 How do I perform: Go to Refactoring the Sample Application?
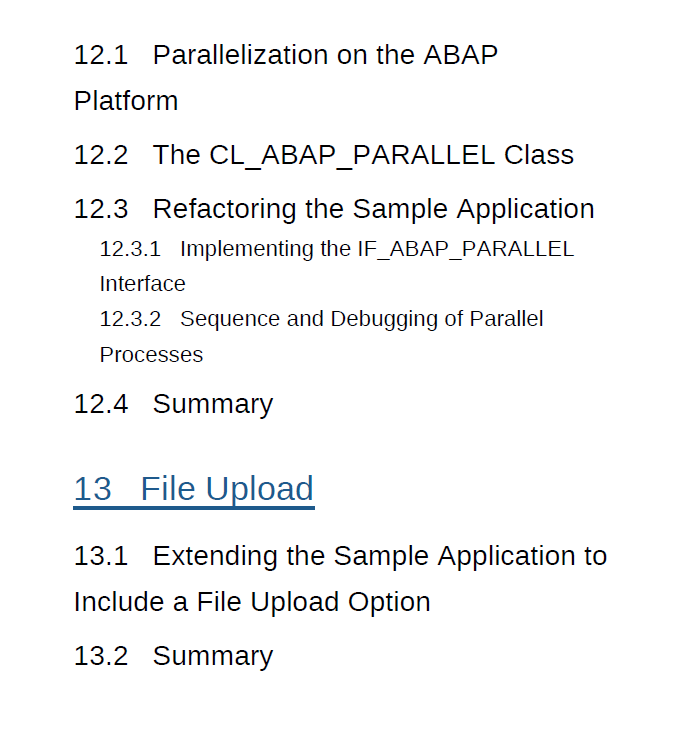[x=373, y=209]
